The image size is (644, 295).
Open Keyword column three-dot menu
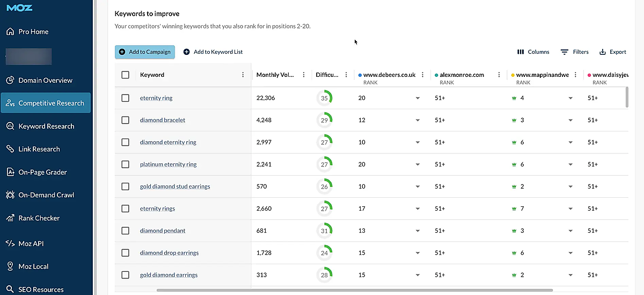pyautogui.click(x=243, y=75)
